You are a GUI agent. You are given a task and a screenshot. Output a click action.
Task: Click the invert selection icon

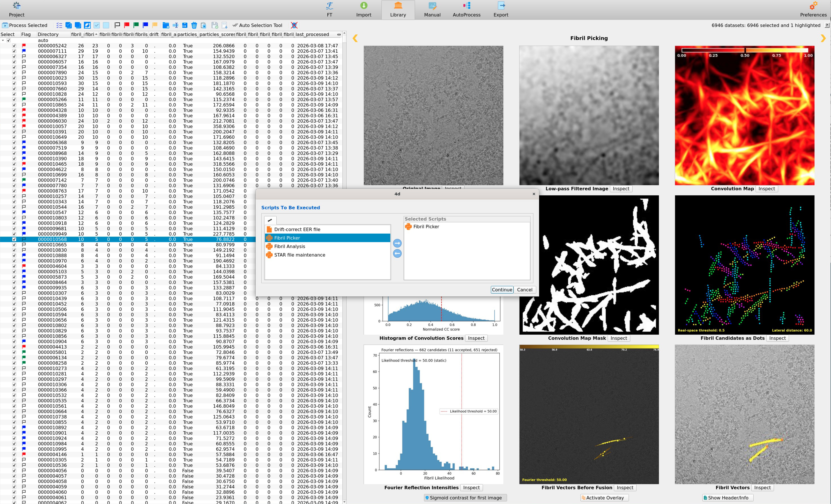(x=87, y=25)
